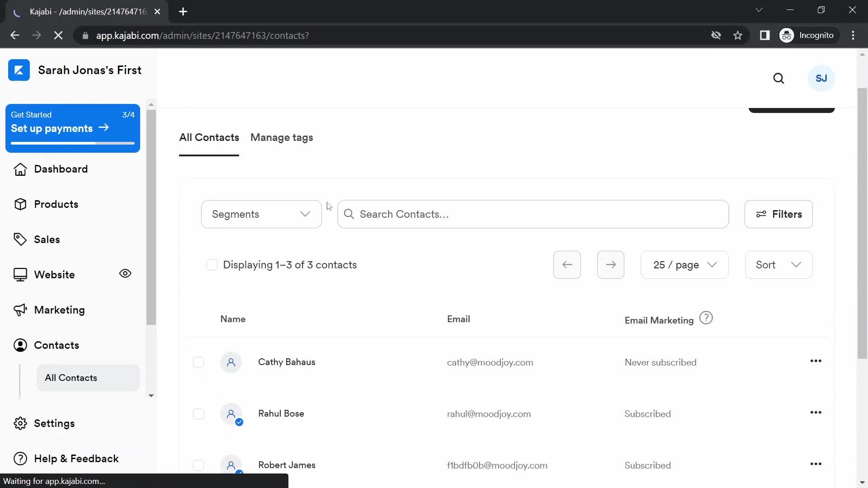Select All Contacts in the sidebar
This screenshot has width=868, height=488.
click(88, 378)
